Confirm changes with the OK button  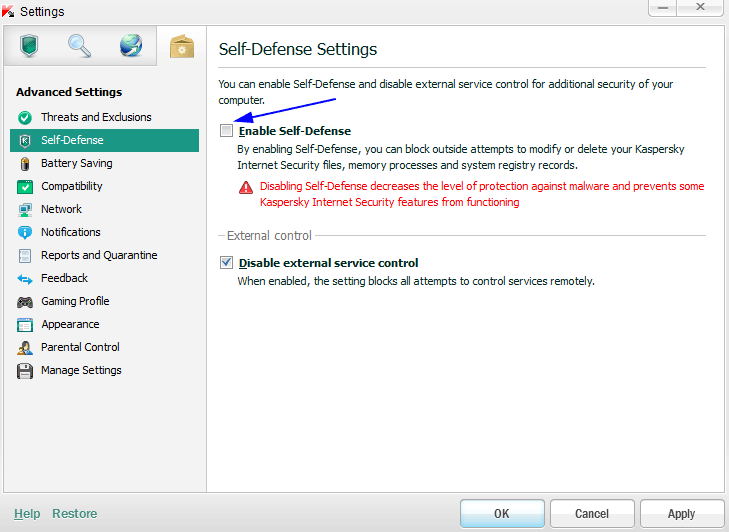pos(502,514)
